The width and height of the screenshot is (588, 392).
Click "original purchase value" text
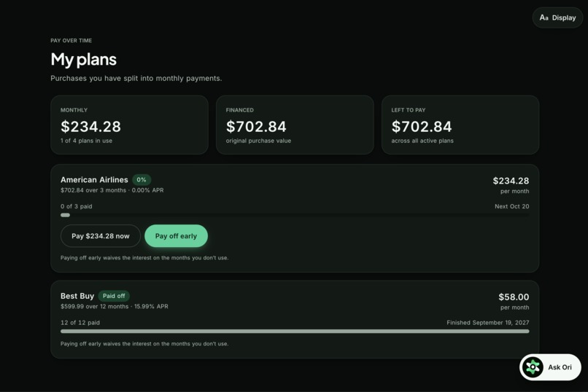(258, 141)
